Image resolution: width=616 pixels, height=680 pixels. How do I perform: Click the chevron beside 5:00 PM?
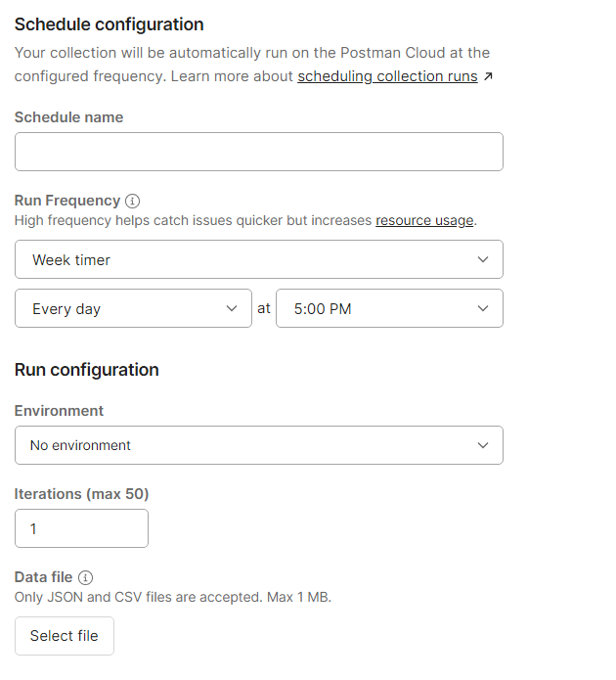coord(483,308)
